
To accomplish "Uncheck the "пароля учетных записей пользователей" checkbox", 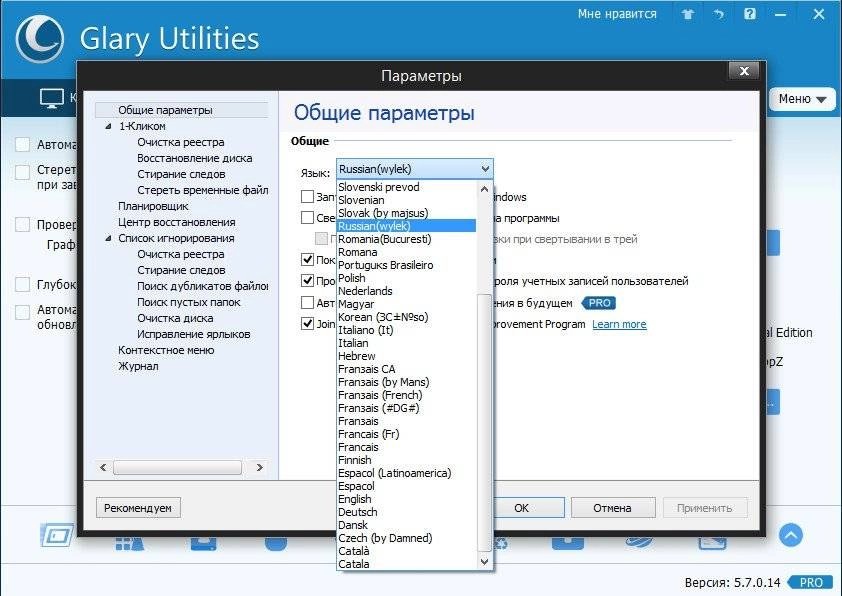I will coord(307,281).
